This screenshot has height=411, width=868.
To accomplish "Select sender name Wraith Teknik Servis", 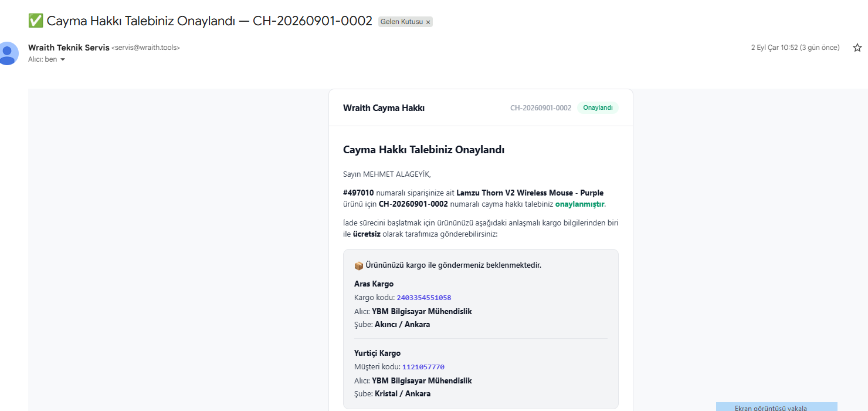I will tap(69, 48).
